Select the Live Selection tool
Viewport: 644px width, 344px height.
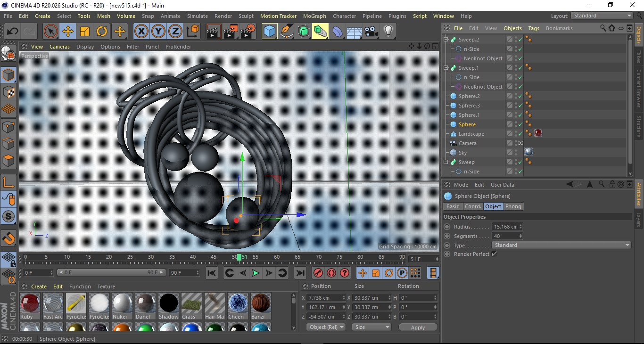pos(51,32)
